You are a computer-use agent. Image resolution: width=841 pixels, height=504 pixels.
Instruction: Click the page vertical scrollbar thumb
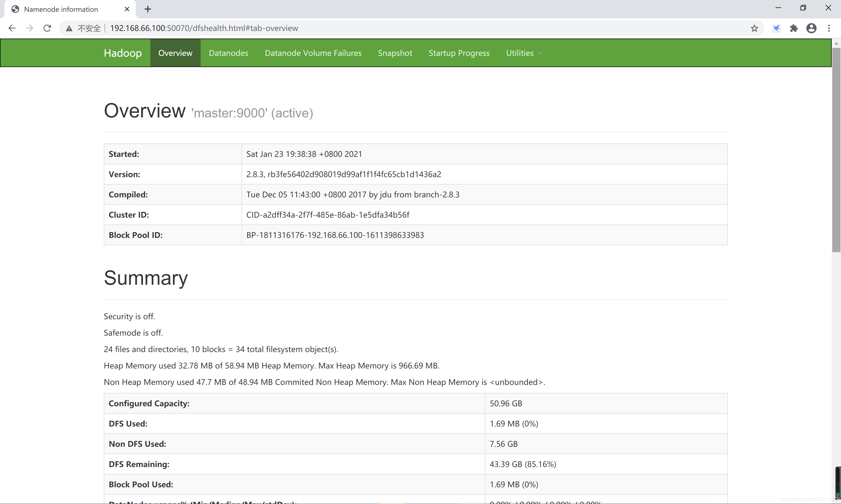(x=836, y=149)
